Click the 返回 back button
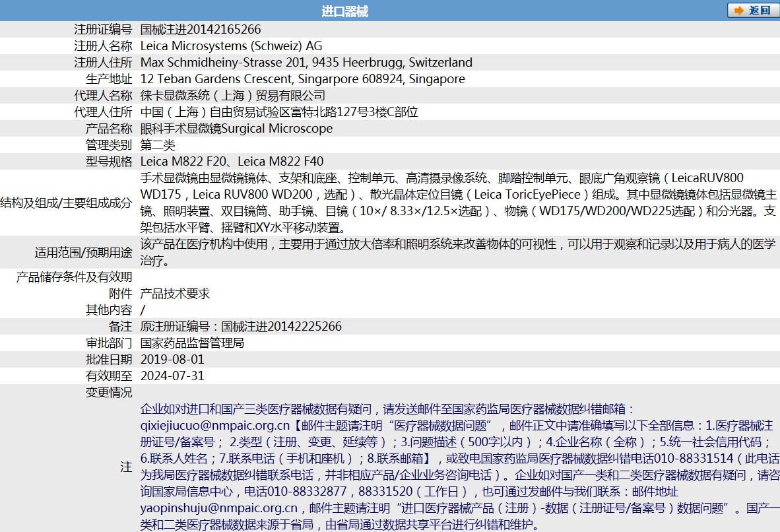 pyautogui.click(x=753, y=11)
